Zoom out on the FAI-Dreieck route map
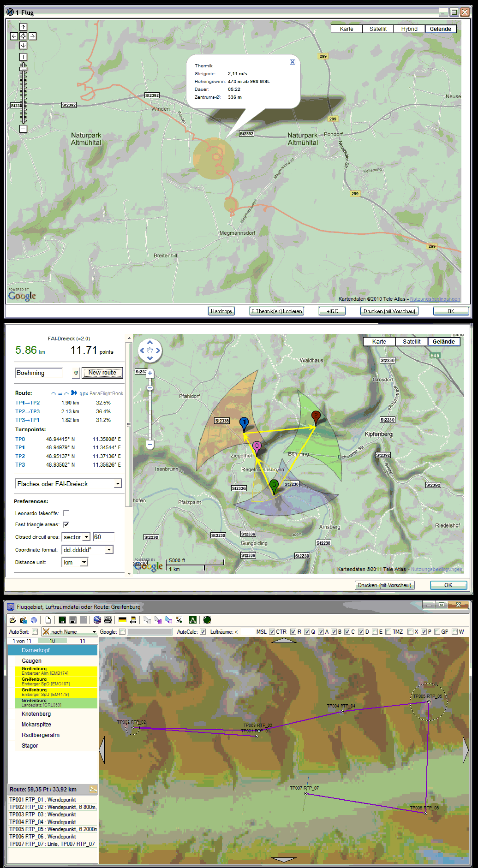Viewport: 478px width, 868px height. click(150, 445)
